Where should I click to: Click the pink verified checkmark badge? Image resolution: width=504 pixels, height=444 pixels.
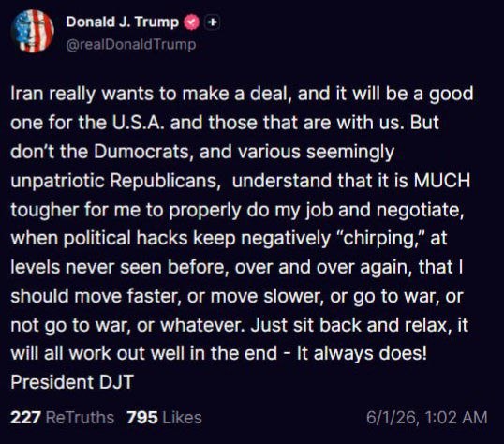pyautogui.click(x=191, y=22)
